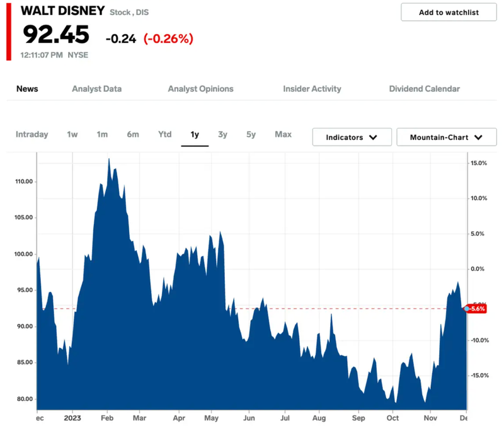The image size is (504, 426).
Task: Open the Analyst Opinions tab
Action: (x=200, y=89)
